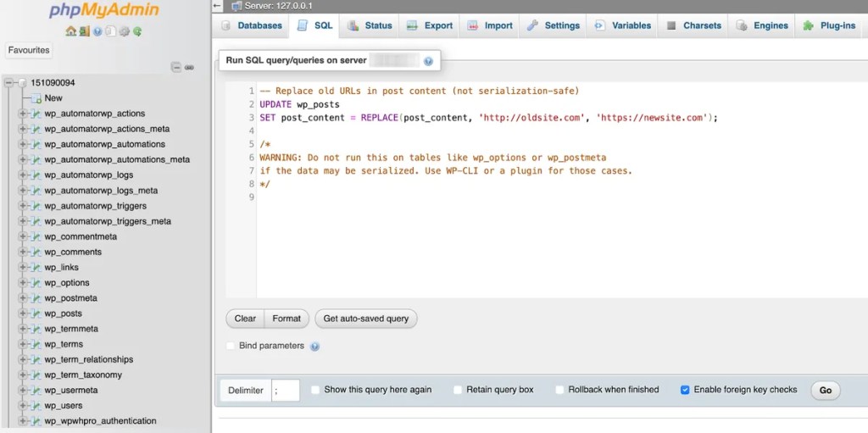Click table icon beside wp_postmeta
868x433 pixels.
coord(36,298)
